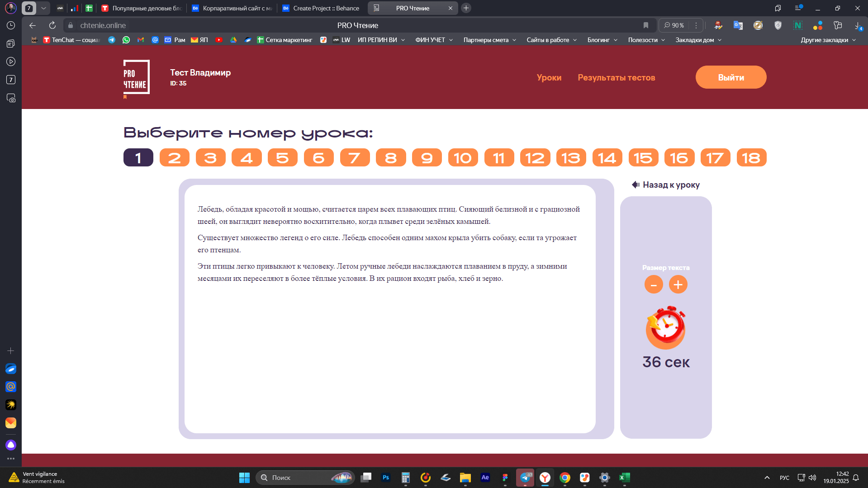Expand the Сайты в работе bookmarks folder
Image resolution: width=868 pixels, height=488 pixels.
(552, 40)
